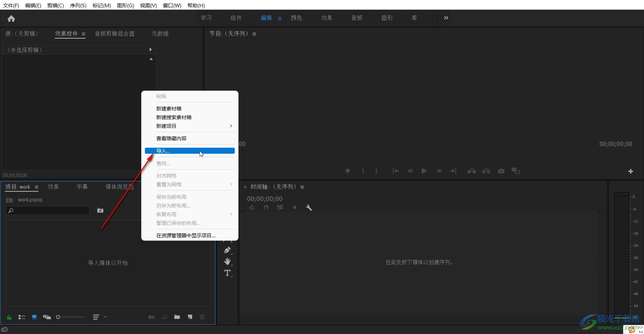The width and height of the screenshot is (644, 334).
Task: Click the Find icon in project panel
Action: coord(165,317)
